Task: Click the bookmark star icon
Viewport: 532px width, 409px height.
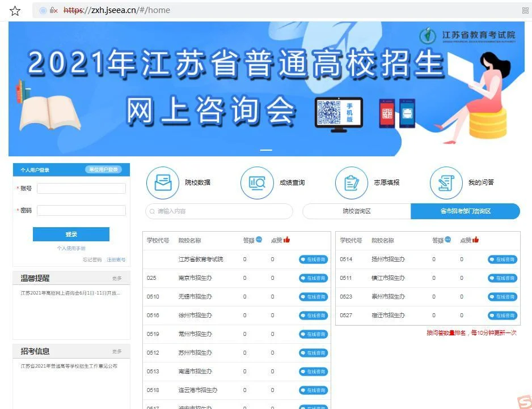Action: coord(15,11)
